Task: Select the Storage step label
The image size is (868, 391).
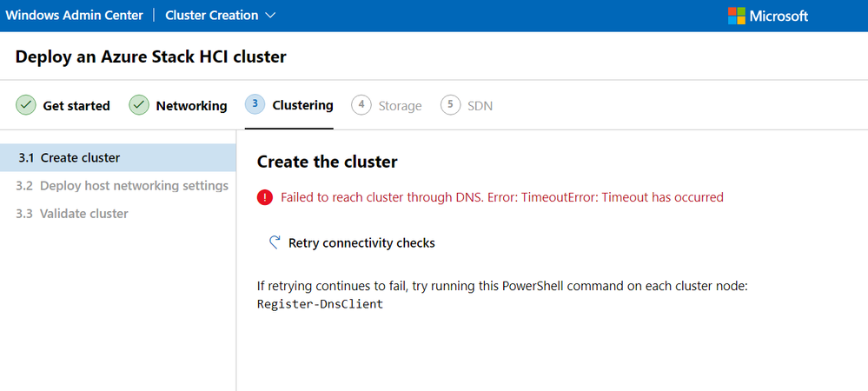Action: point(401,106)
